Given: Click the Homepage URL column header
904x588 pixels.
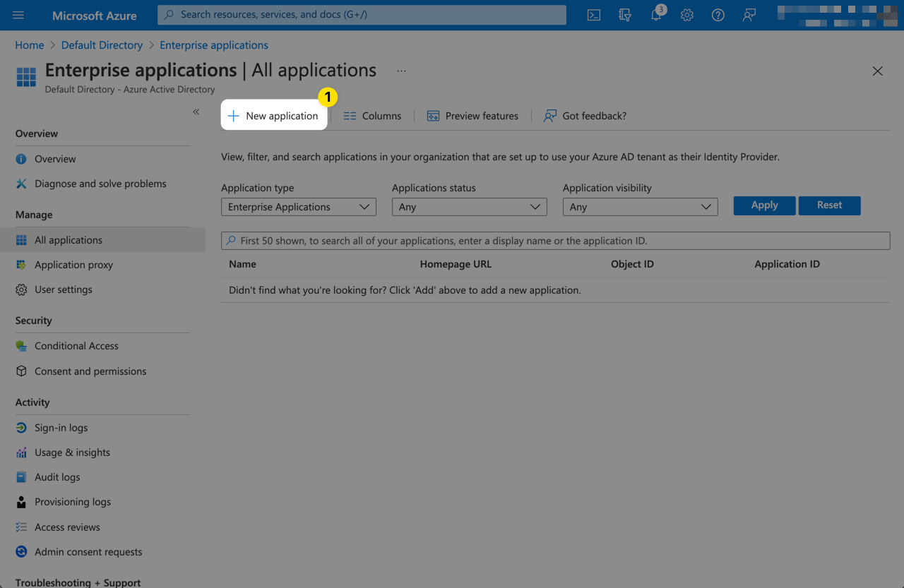Looking at the screenshot, I should [456, 264].
